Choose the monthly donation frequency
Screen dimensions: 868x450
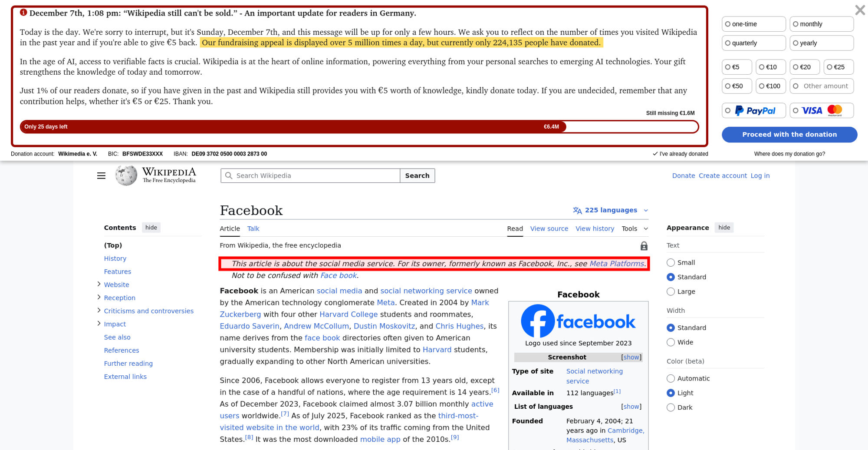tap(822, 24)
